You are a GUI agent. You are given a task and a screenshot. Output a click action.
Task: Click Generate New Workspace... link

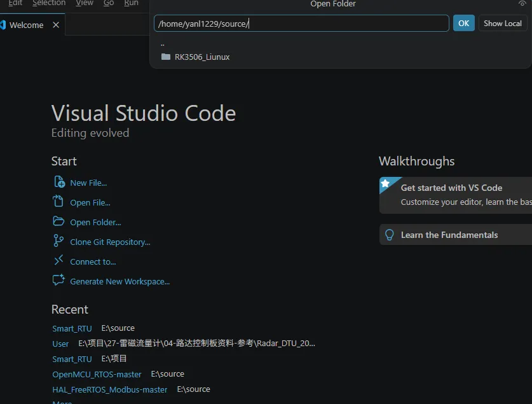pyautogui.click(x=119, y=281)
